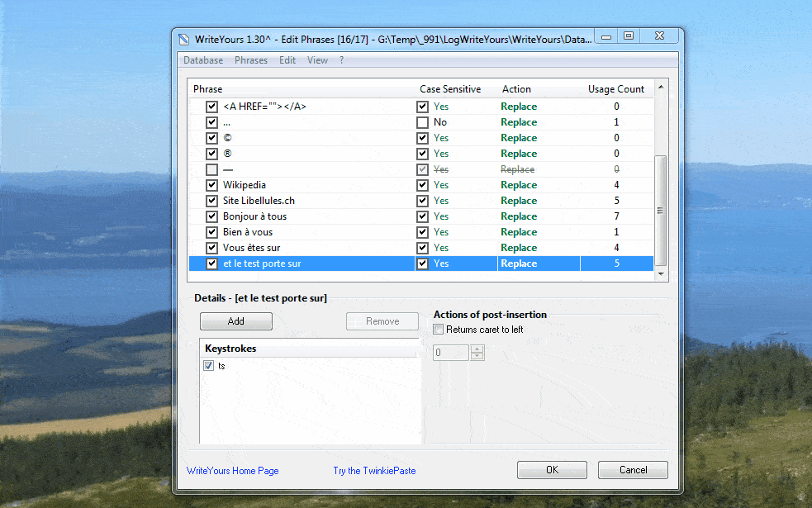Toggle the Site Libellules.ch phrase checkbox
812x508 pixels.
click(x=211, y=201)
